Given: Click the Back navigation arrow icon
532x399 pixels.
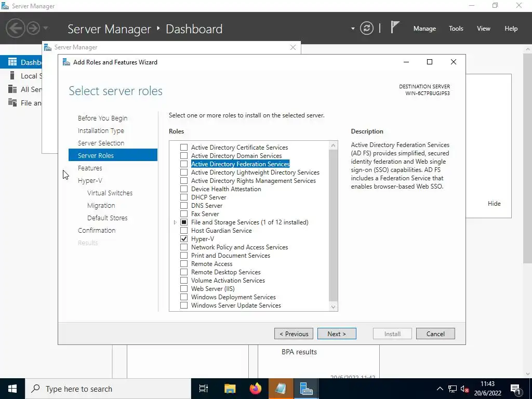Looking at the screenshot, I should coord(15,28).
